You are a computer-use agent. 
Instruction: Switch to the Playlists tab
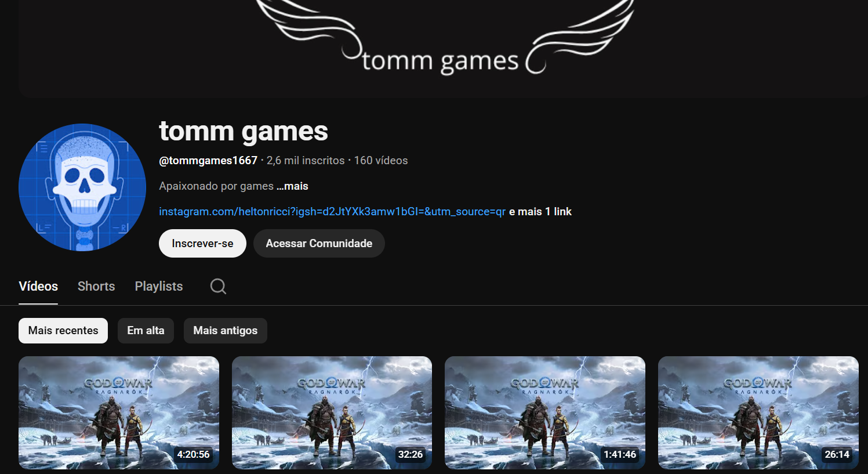(159, 286)
